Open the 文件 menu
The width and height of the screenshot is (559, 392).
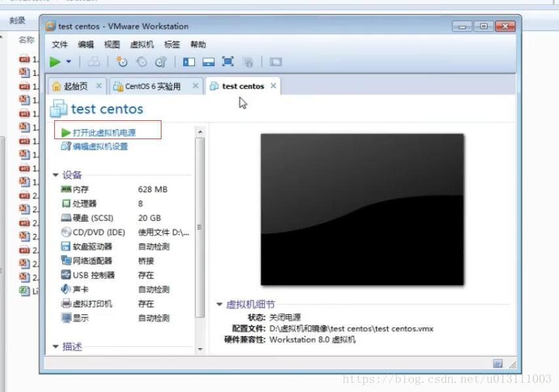click(x=59, y=44)
